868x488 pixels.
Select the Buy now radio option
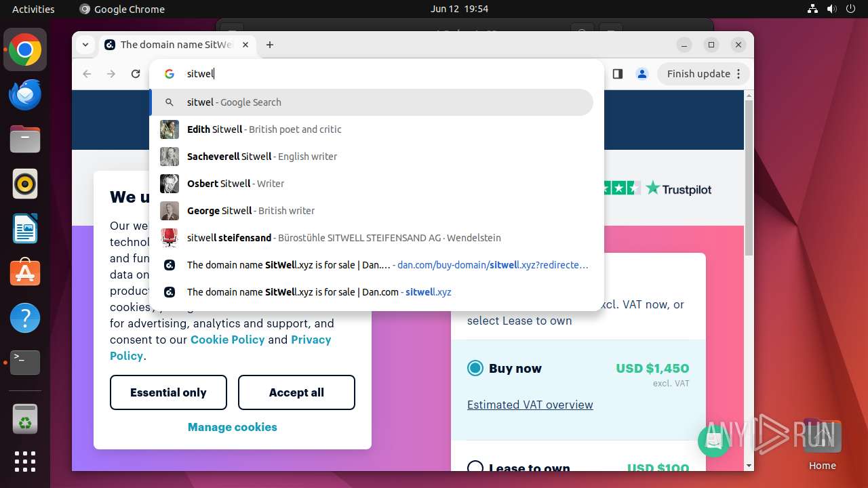tap(475, 368)
